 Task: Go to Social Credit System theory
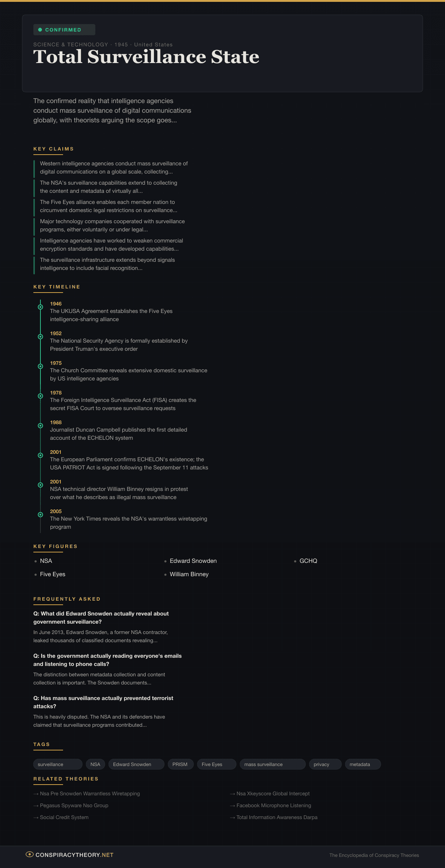tap(64, 817)
